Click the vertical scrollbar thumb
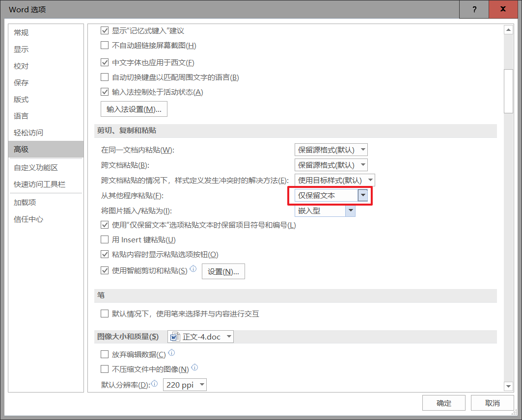522x420 pixels. tap(508, 91)
